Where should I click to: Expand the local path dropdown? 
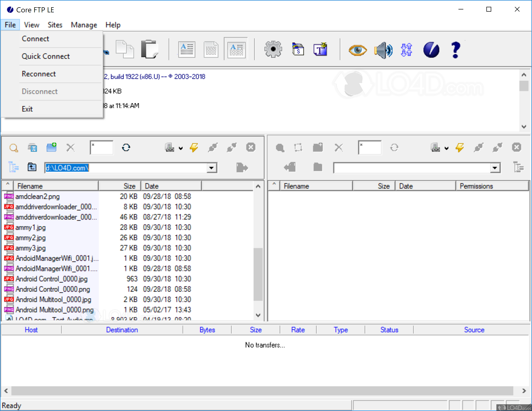click(211, 168)
